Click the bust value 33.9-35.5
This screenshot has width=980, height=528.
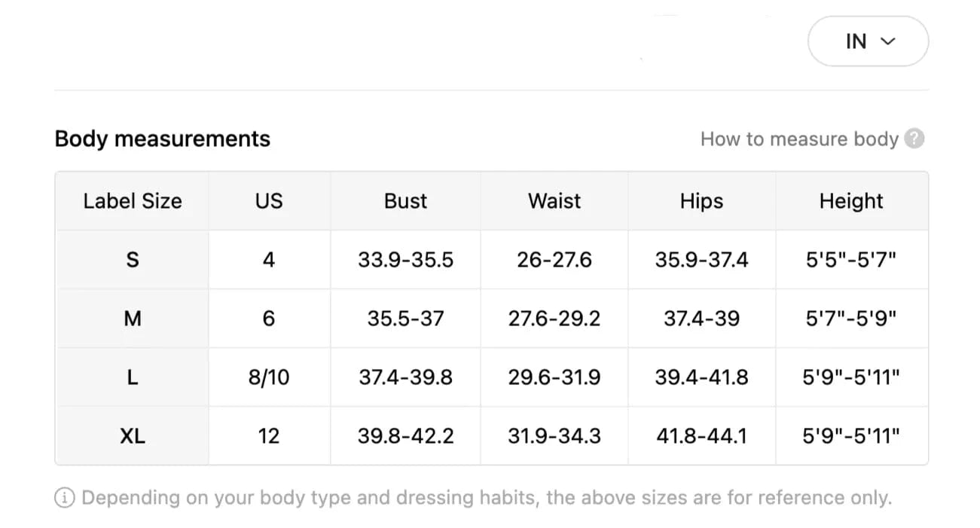click(405, 260)
